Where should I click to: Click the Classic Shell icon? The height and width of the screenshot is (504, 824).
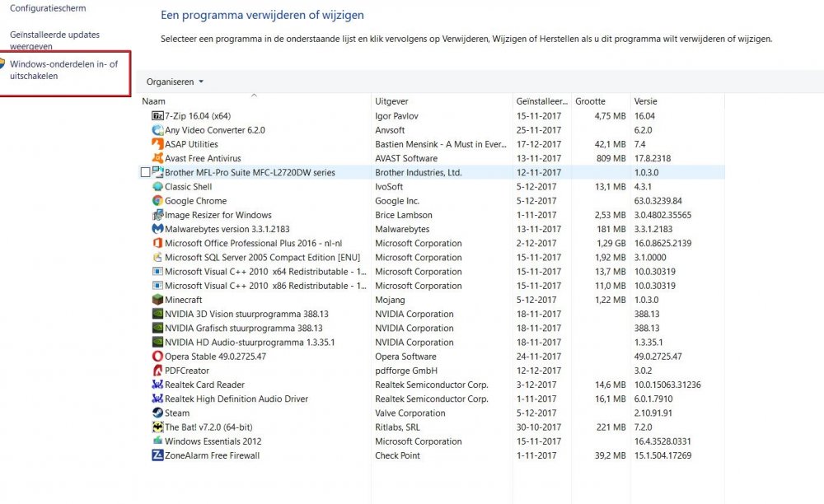click(157, 186)
